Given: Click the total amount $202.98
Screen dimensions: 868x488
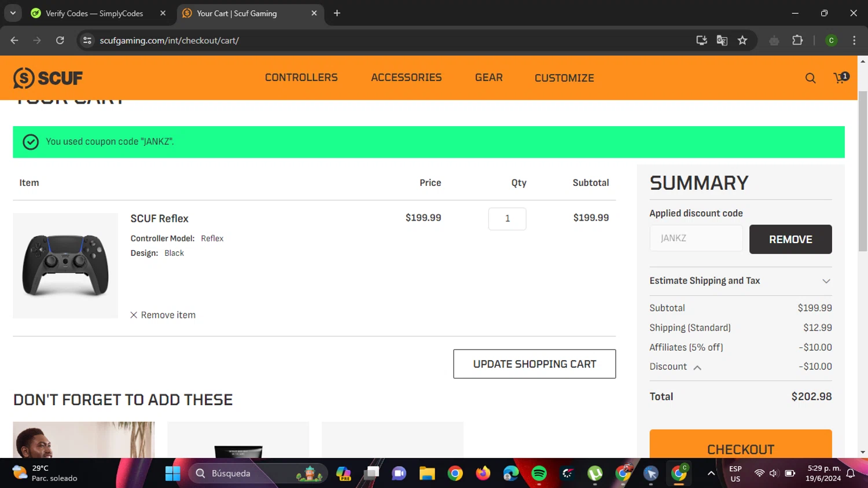Looking at the screenshot, I should pyautogui.click(x=811, y=397).
